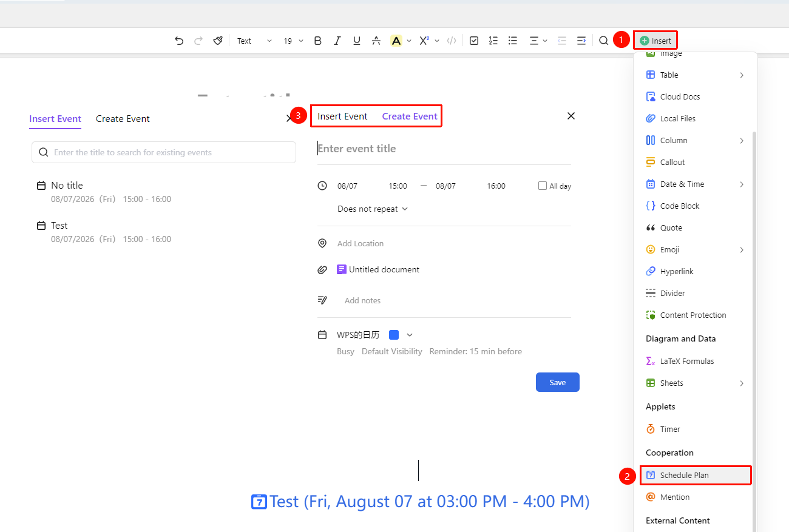
Task: Choose Schedule Plan from Insert menu
Action: (x=696, y=475)
